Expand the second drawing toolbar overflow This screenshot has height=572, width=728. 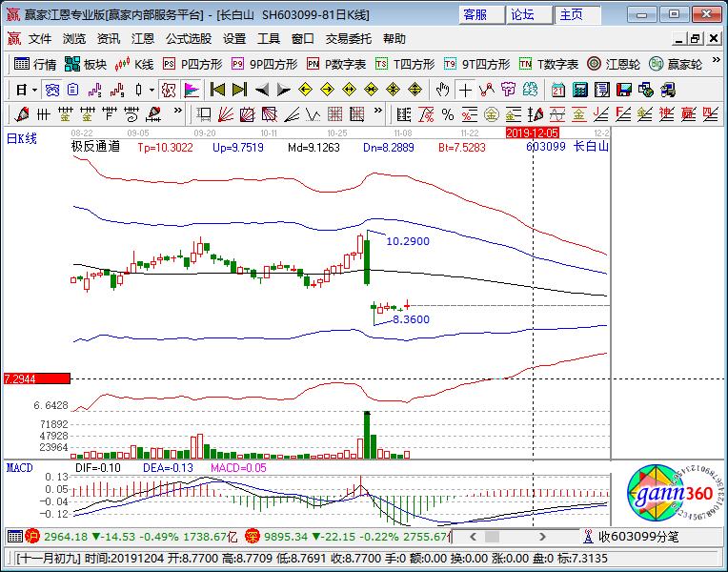click(378, 111)
